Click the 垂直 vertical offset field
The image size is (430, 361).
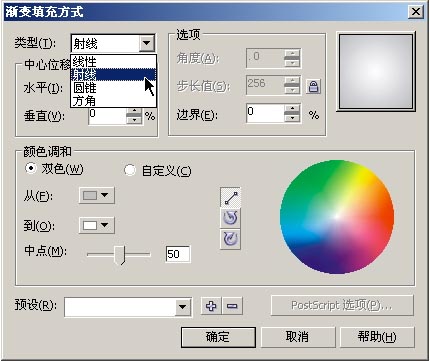pyautogui.click(x=107, y=116)
